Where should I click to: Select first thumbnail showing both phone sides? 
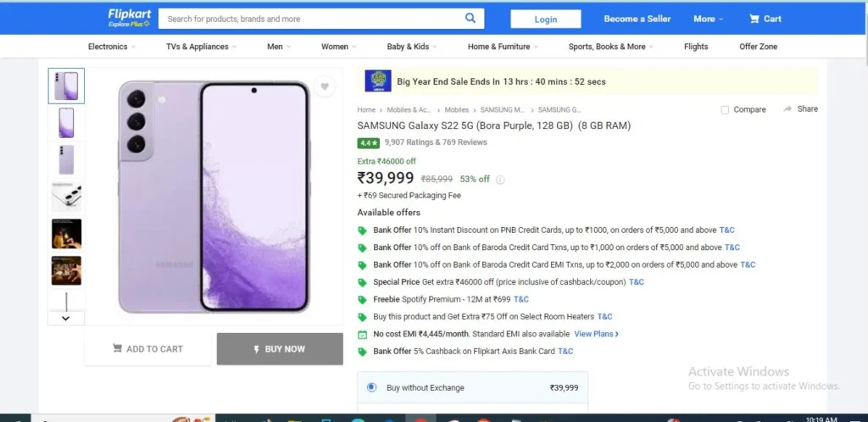(66, 86)
